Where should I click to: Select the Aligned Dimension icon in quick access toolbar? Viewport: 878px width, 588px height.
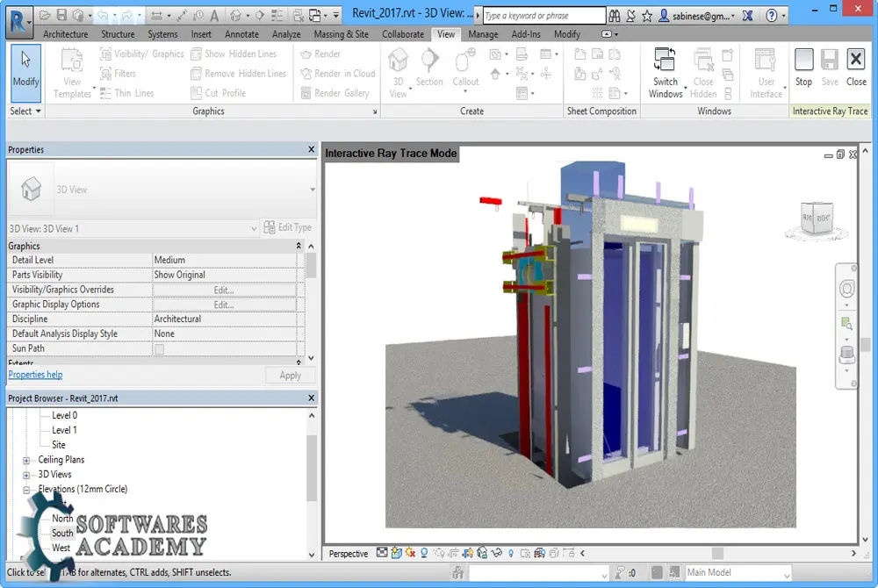182,15
